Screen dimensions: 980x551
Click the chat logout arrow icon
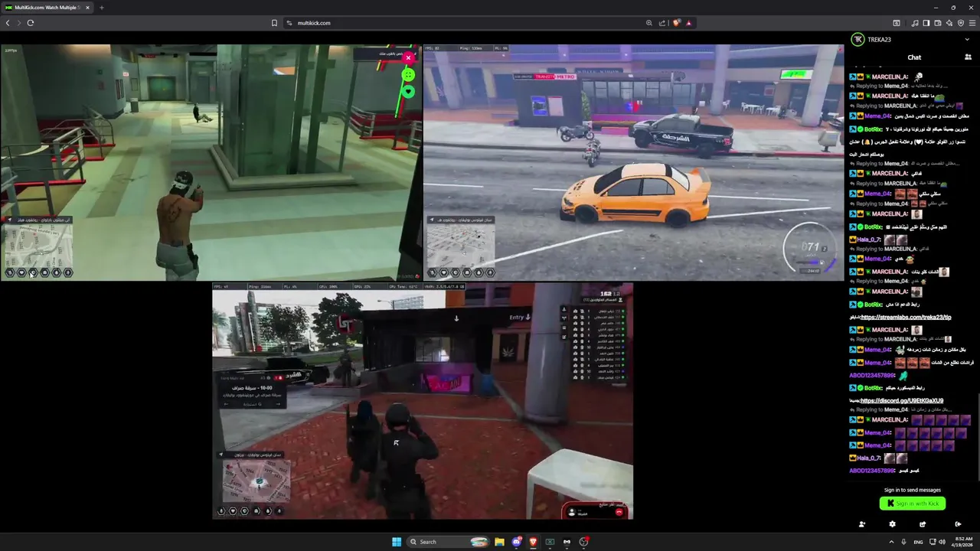pyautogui.click(x=958, y=524)
